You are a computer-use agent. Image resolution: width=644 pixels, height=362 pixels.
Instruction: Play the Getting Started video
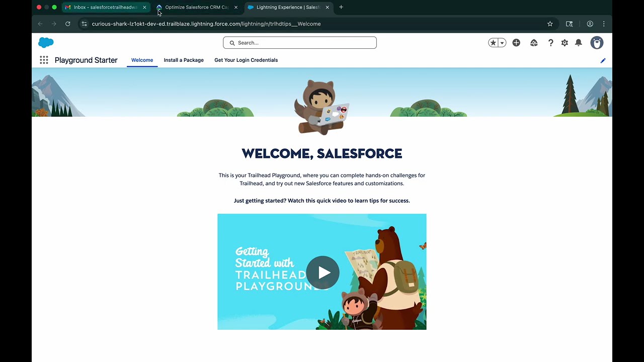click(x=323, y=272)
